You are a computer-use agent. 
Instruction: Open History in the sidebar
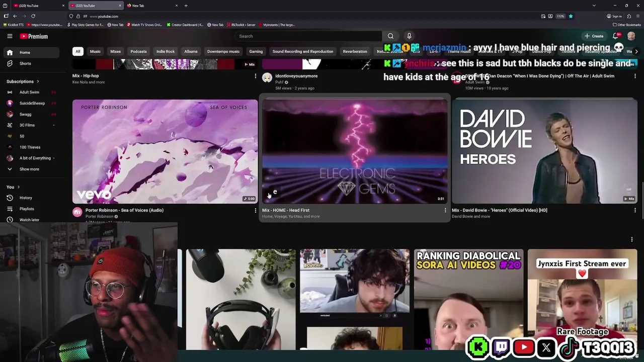pyautogui.click(x=32, y=198)
